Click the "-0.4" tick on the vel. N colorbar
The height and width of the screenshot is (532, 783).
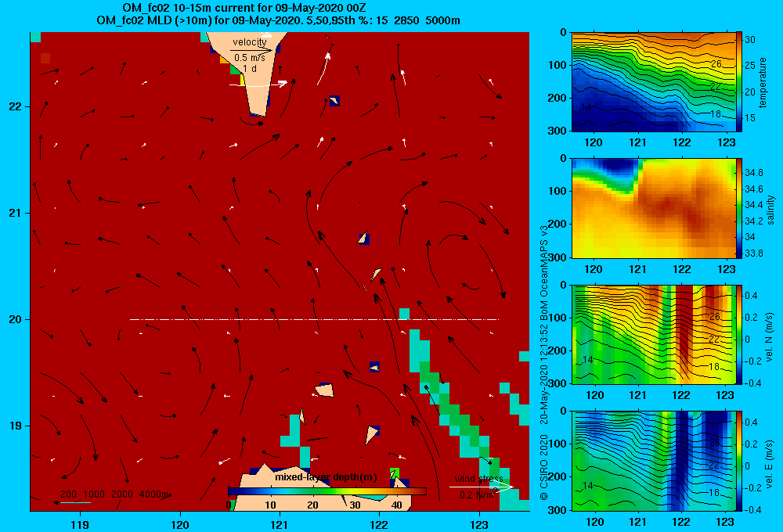click(x=753, y=383)
